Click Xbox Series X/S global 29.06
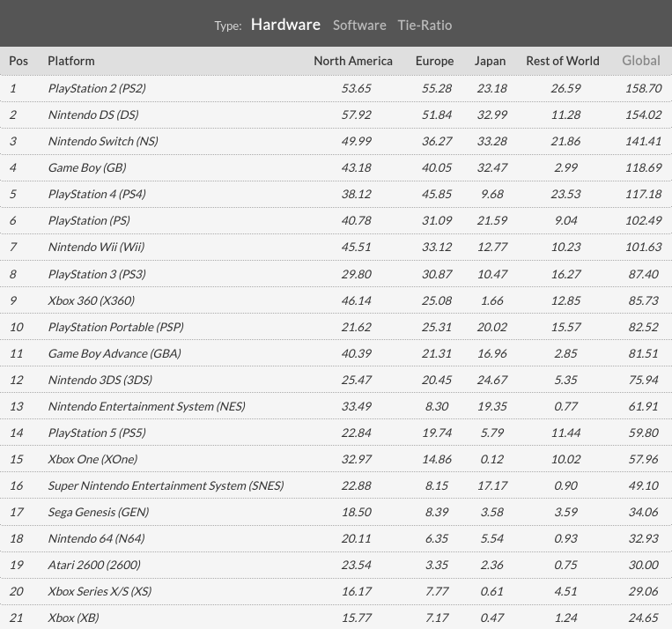 (643, 591)
